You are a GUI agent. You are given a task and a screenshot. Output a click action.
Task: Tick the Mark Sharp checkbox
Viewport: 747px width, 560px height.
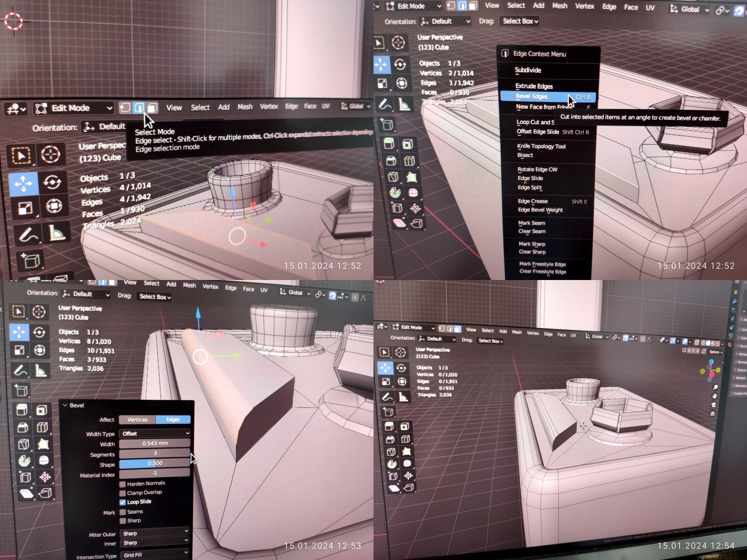click(x=123, y=521)
